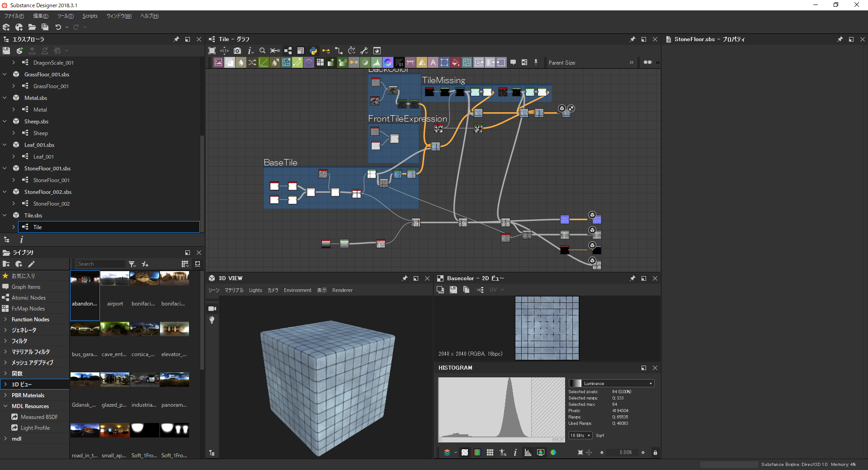Viewport: 868px width, 470px height.
Task: Open the undo history dropdown arrow
Action: (67, 27)
